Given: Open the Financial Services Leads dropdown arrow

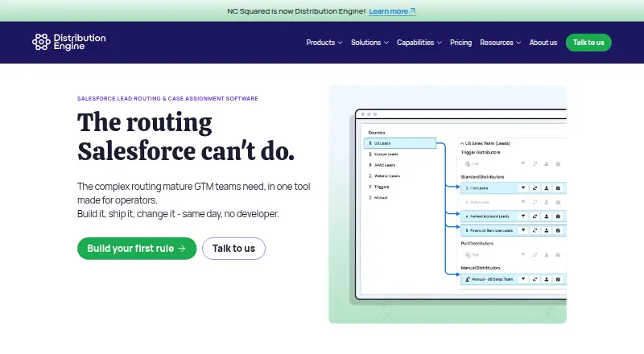Looking at the screenshot, I should (523, 230).
